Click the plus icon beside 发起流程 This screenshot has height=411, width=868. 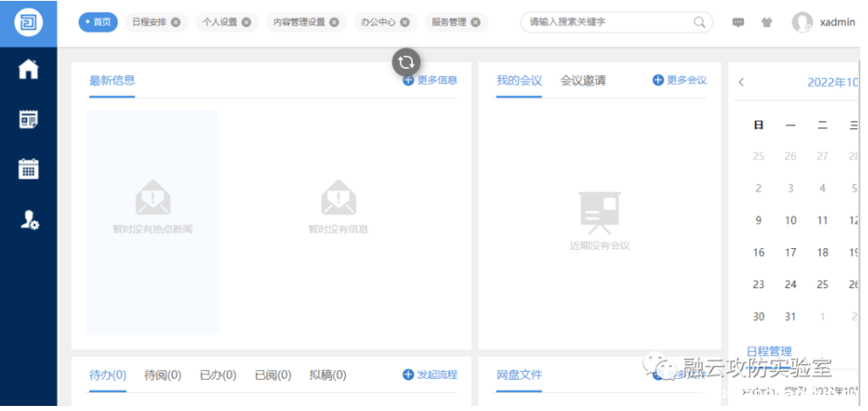point(408,375)
